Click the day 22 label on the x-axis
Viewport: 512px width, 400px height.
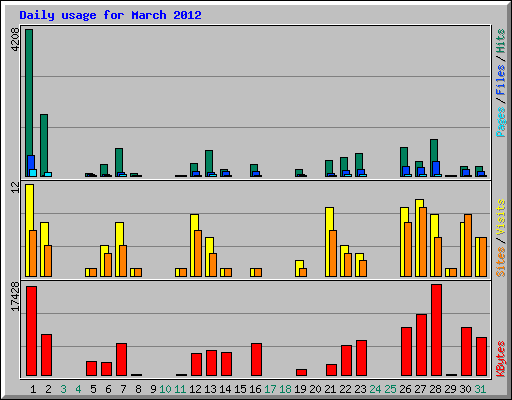click(345, 389)
